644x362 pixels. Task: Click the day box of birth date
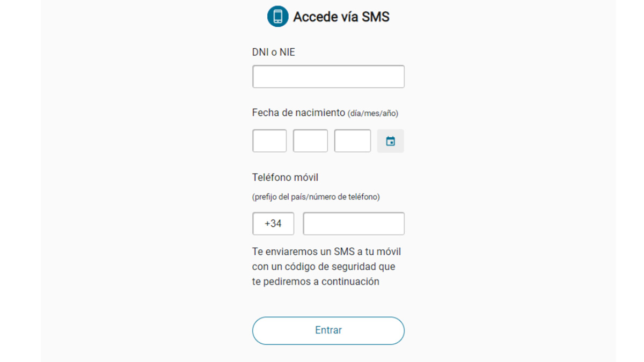point(269,141)
